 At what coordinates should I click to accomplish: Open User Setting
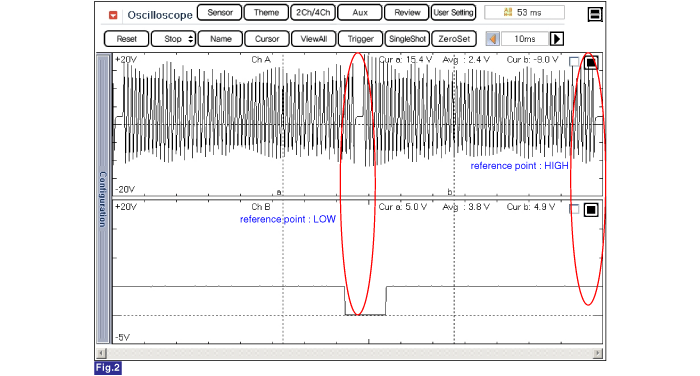[453, 13]
